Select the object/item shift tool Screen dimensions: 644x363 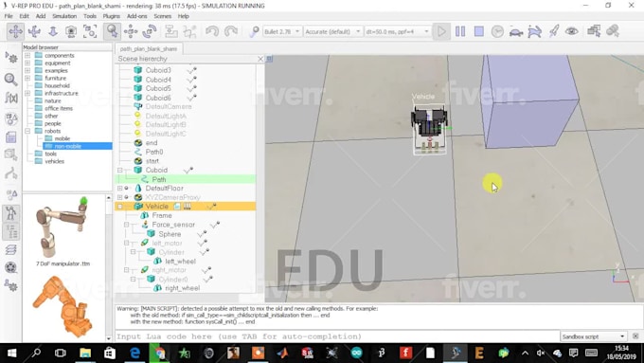[131, 31]
